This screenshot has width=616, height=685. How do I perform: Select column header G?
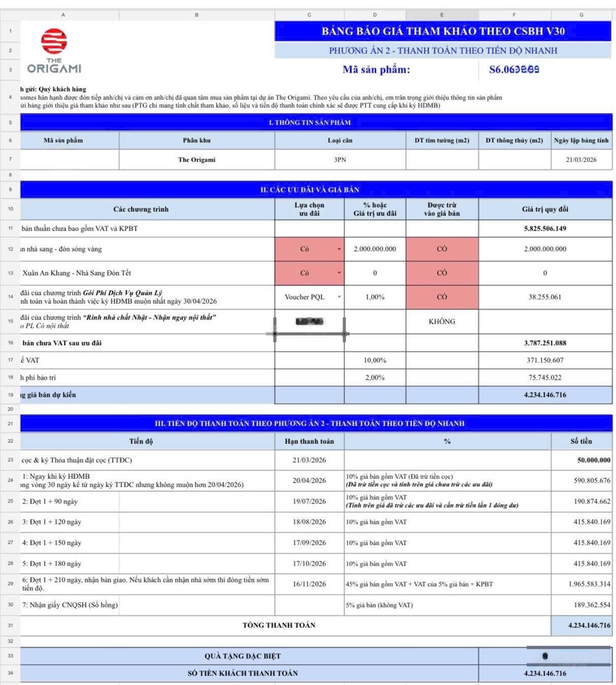(581, 15)
